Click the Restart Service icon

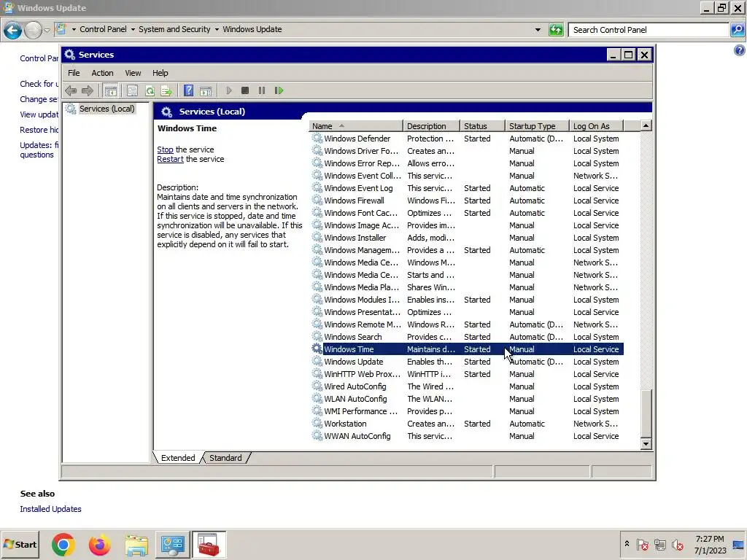click(279, 90)
